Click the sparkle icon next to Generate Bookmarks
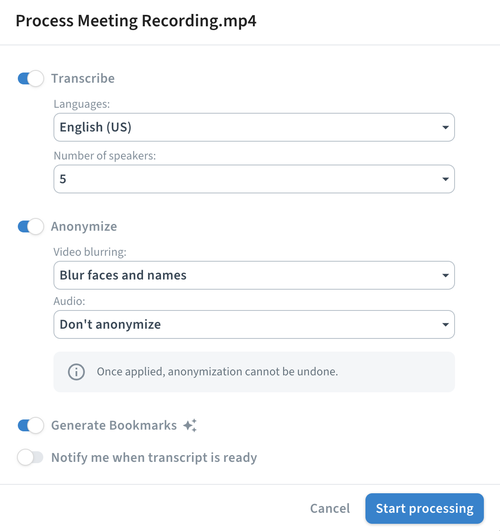The image size is (500, 531). (190, 425)
